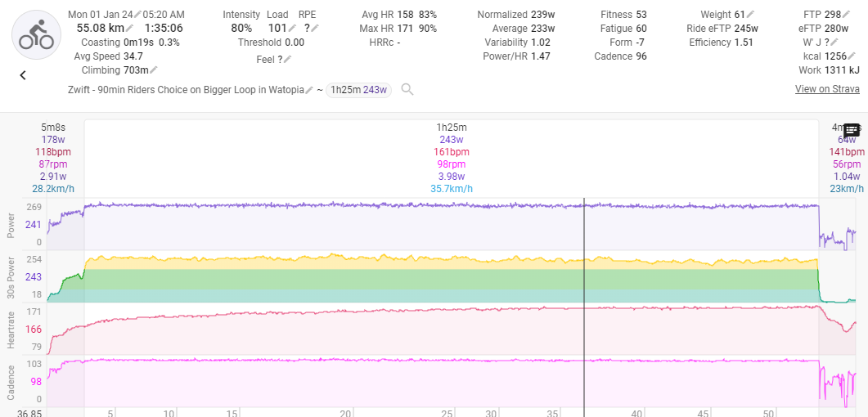Click the Average 233w value
Image resolution: width=868 pixels, height=417 pixels.
coord(542,28)
